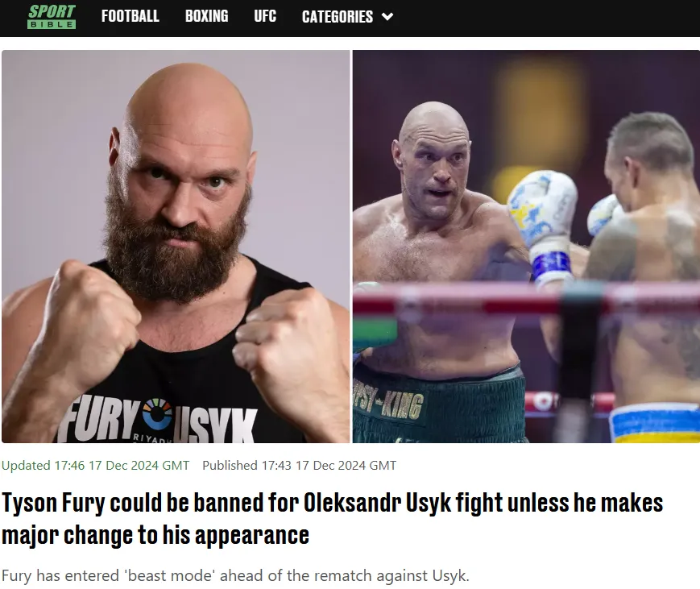The image size is (700, 589).
Task: Click the Updated 17:46 timestamp
Action: pyautogui.click(x=96, y=465)
